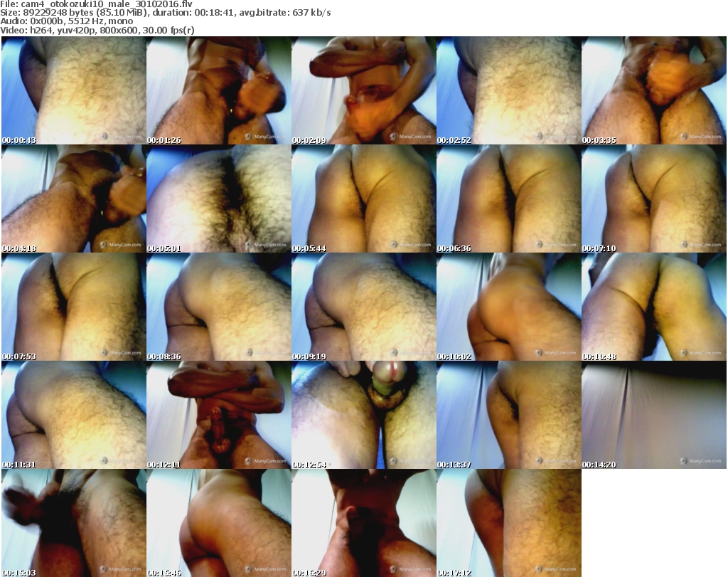Viewport: 728px width, 577px height.
Task: Choose the thumbnail at 00:13:37
Action: click(x=509, y=415)
